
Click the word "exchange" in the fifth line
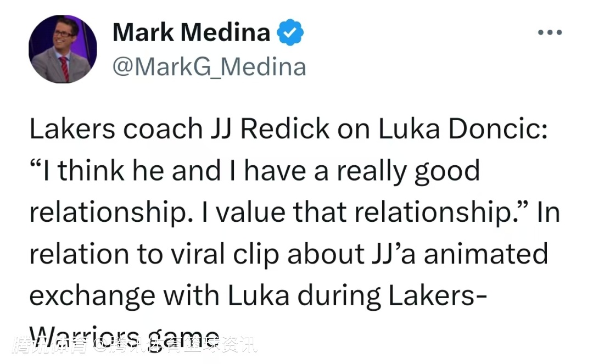92,296
